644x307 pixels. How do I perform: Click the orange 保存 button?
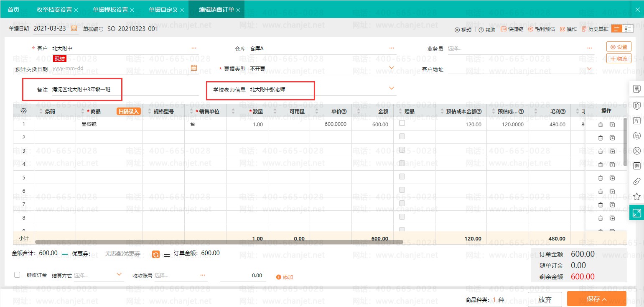[596, 299]
